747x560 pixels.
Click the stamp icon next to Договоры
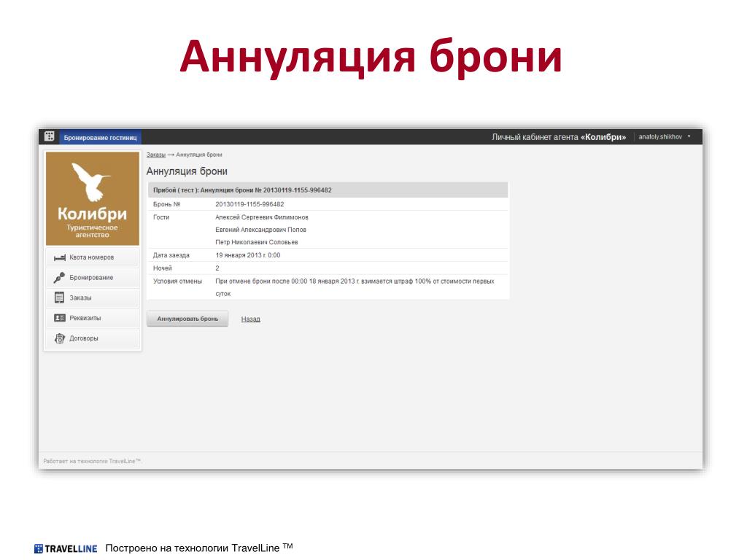coord(59,338)
